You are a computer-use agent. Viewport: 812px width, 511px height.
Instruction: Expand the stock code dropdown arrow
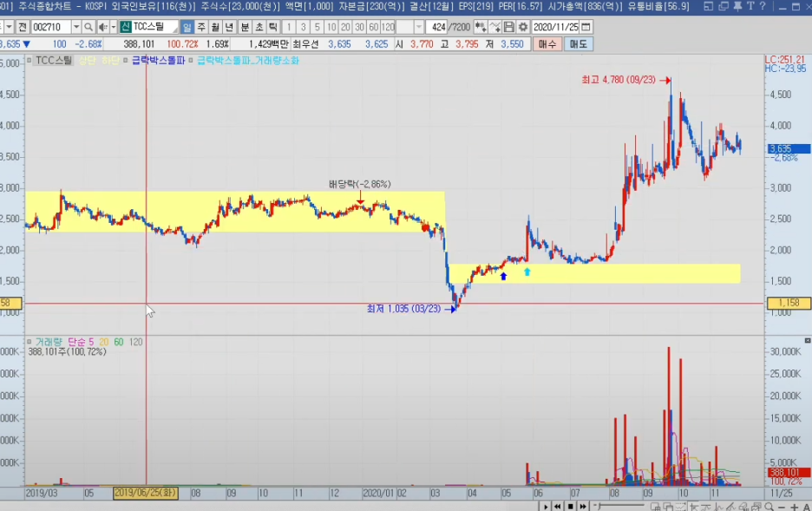click(x=75, y=27)
